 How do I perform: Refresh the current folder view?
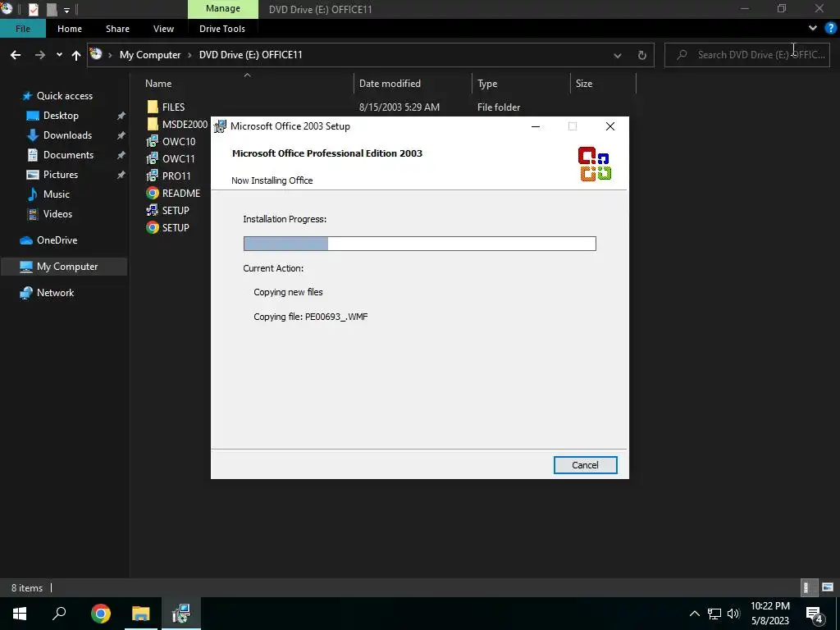click(641, 55)
